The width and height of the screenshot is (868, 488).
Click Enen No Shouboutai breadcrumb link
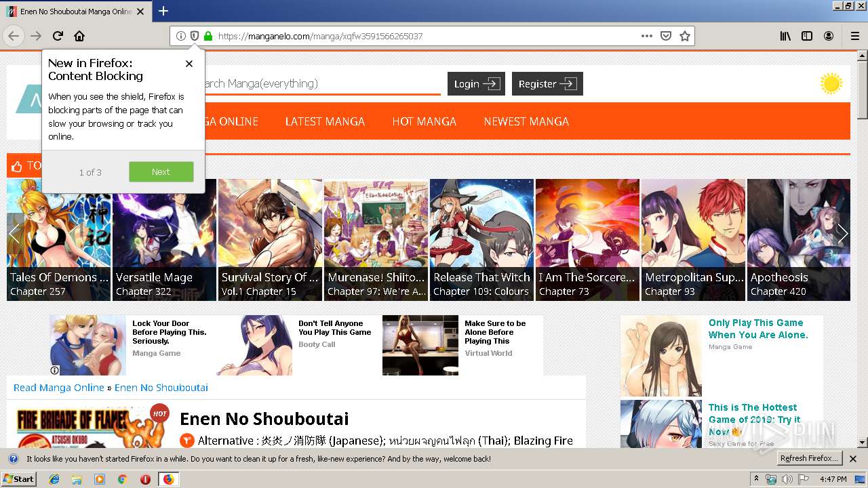coord(161,388)
